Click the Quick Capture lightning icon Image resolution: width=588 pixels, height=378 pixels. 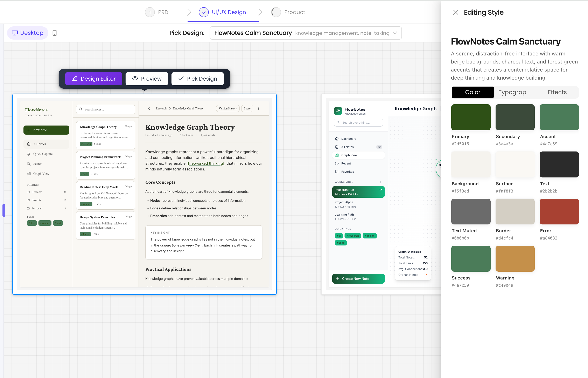[29, 154]
